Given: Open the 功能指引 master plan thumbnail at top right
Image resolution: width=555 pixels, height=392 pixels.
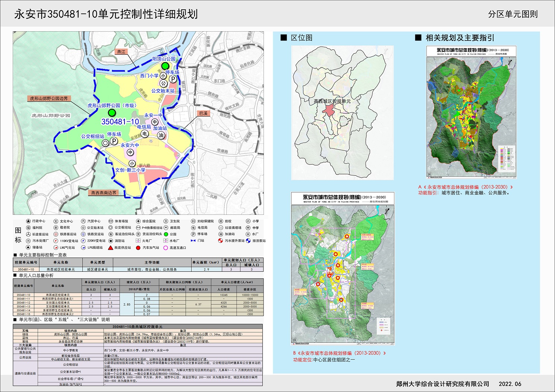Looking at the screenshot, I should (x=471, y=112).
